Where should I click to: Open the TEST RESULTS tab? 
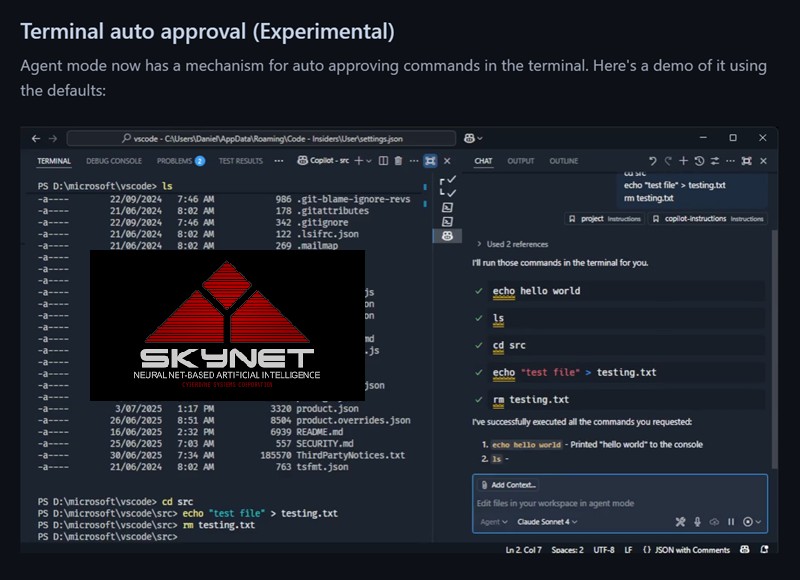[x=240, y=161]
